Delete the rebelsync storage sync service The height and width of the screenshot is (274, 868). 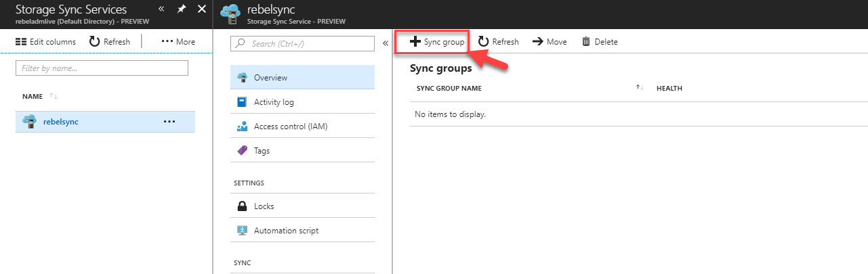pos(600,42)
